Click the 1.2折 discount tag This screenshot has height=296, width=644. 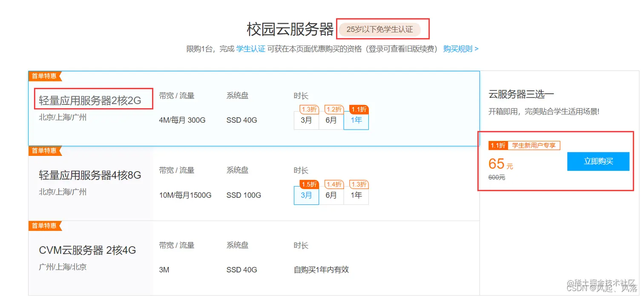pyautogui.click(x=334, y=109)
